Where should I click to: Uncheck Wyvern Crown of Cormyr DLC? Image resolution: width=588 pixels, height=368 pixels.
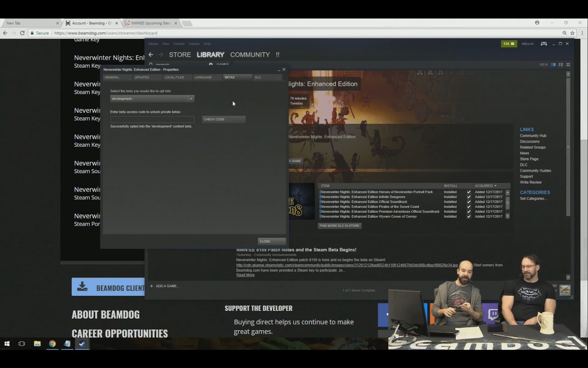click(469, 216)
